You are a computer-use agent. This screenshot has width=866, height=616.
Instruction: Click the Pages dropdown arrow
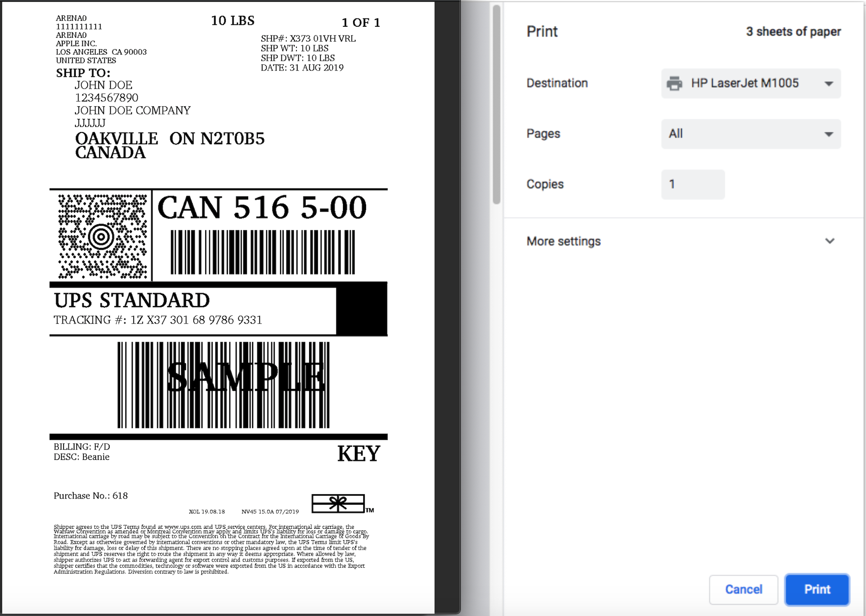point(828,134)
